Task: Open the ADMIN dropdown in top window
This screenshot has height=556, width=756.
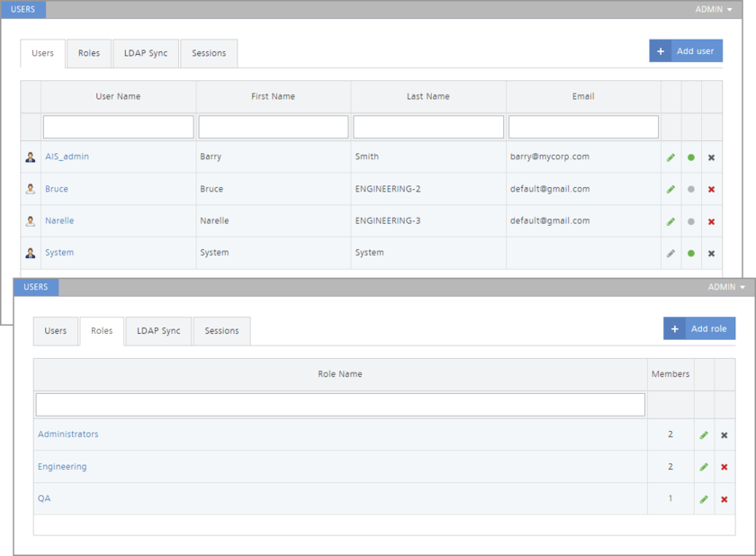Action: [714, 9]
